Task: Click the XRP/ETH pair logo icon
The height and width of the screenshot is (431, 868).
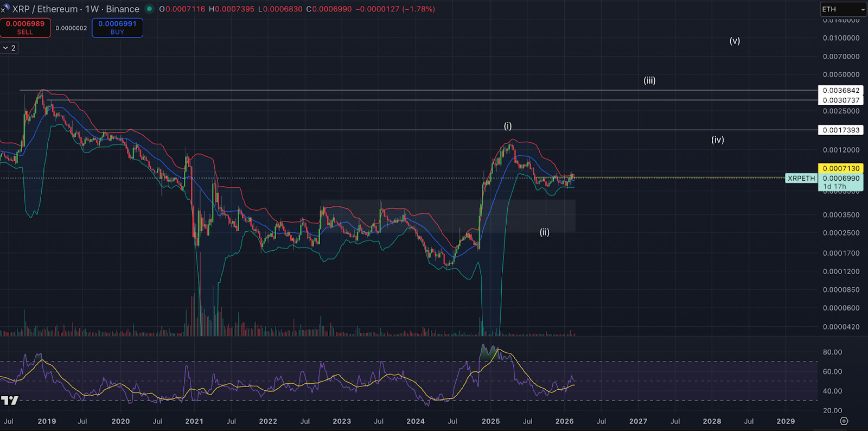Action: click(x=5, y=8)
